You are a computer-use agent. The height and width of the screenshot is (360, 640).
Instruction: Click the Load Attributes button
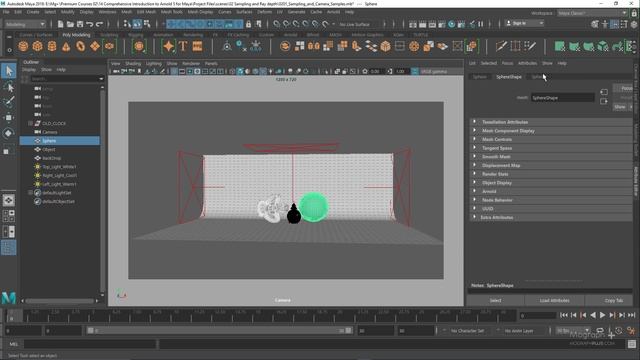tap(554, 300)
